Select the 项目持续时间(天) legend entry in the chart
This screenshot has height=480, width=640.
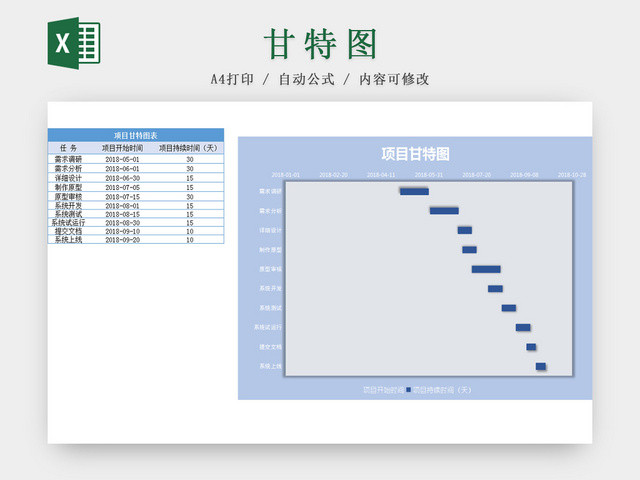pyautogui.click(x=442, y=390)
